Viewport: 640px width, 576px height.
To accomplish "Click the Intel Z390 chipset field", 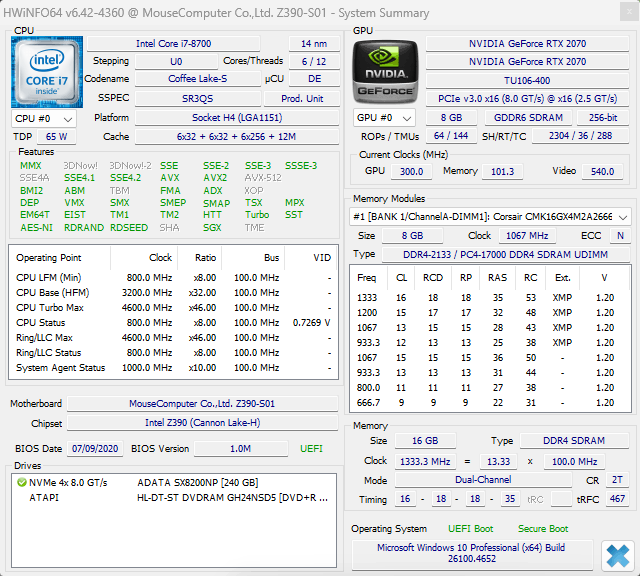I will (202, 423).
